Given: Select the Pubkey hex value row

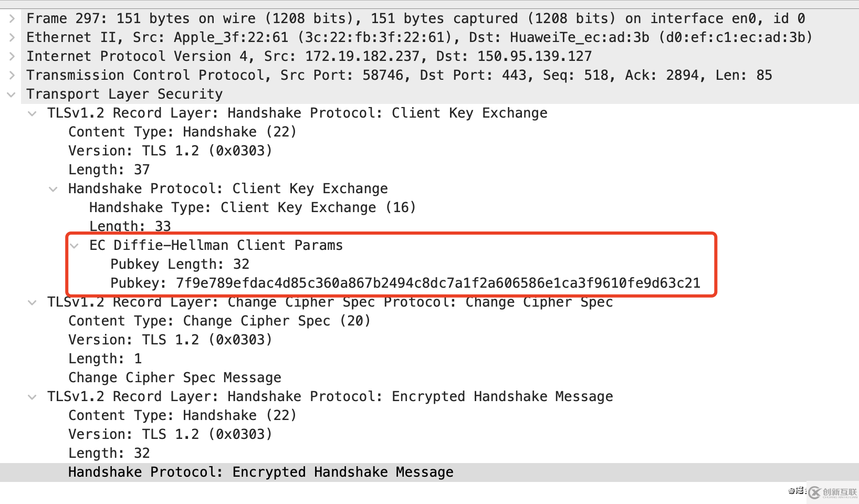Looking at the screenshot, I should click(x=404, y=283).
